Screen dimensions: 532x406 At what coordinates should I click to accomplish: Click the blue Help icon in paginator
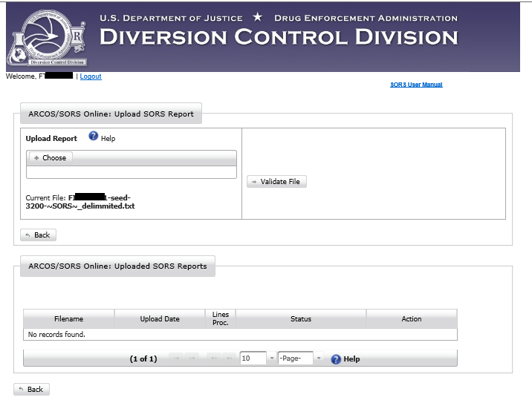[x=336, y=359]
